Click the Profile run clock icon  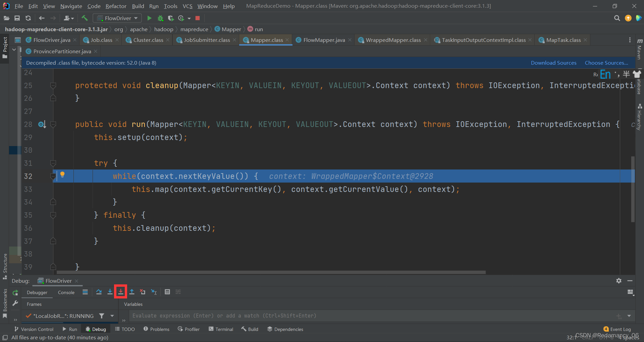pyautogui.click(x=181, y=18)
